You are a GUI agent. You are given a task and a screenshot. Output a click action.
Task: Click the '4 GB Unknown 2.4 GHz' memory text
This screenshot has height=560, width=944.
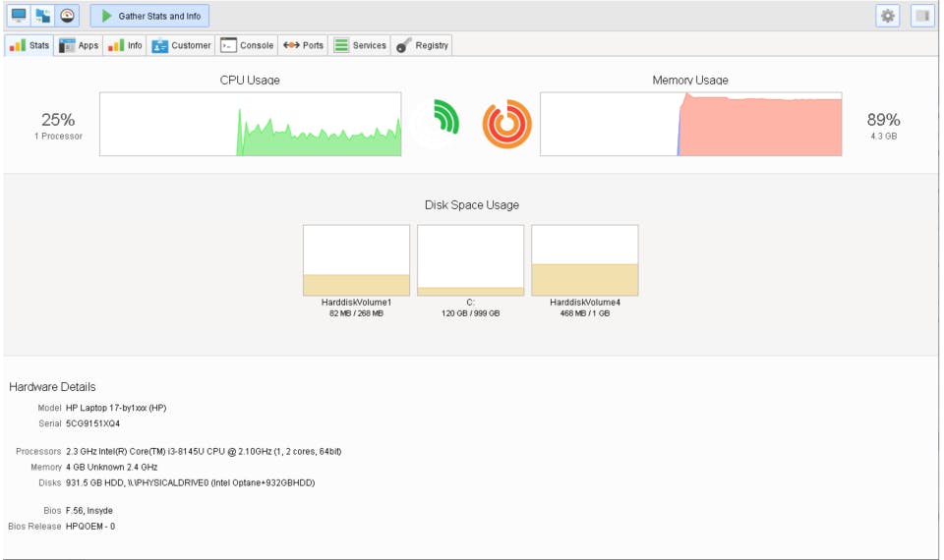coord(111,467)
